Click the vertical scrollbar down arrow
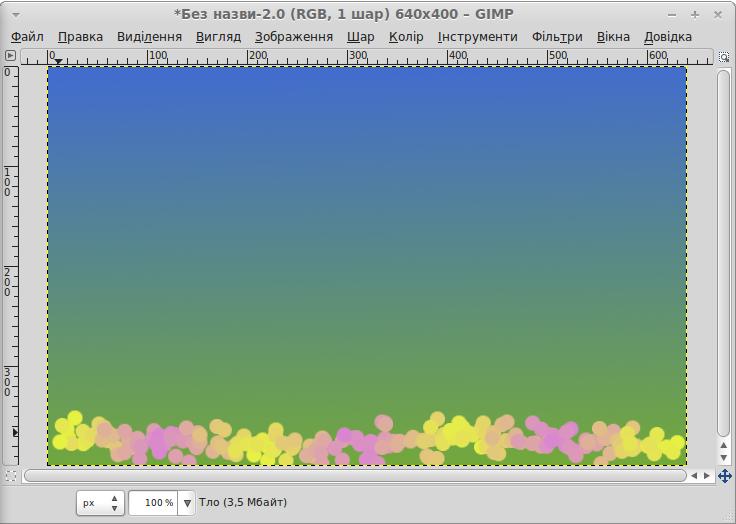The width and height of the screenshot is (736, 524). pyautogui.click(x=723, y=457)
